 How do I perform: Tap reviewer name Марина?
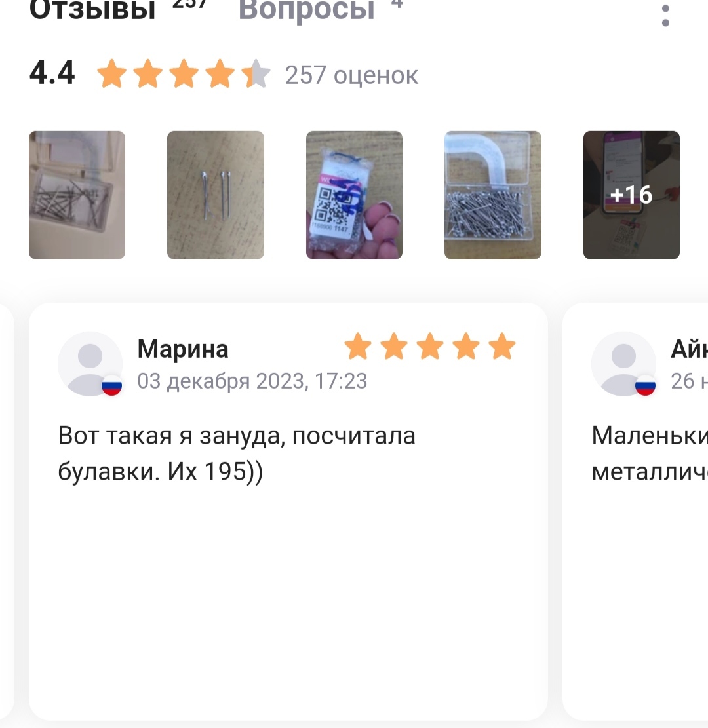(x=183, y=349)
